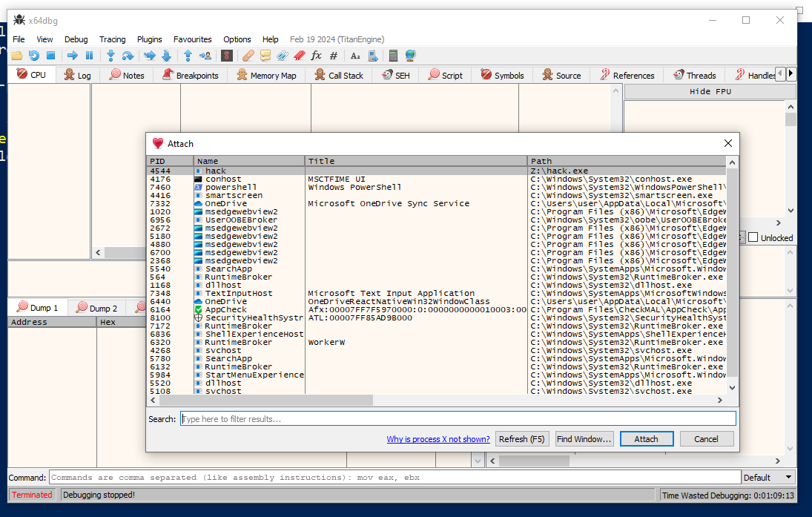Click the Restart debuggee toolbar icon
Screen dimensions: 812x517
click(33, 56)
